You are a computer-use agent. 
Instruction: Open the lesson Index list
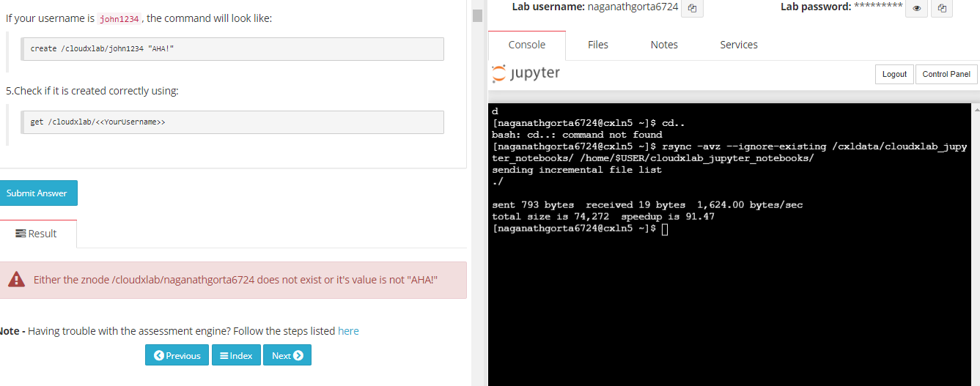(236, 355)
